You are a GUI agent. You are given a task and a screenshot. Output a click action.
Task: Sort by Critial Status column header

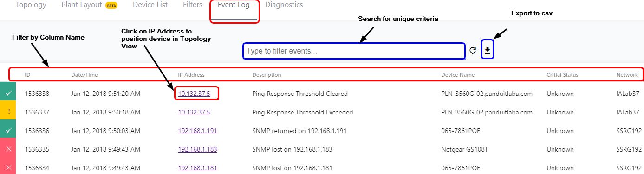[562, 74]
